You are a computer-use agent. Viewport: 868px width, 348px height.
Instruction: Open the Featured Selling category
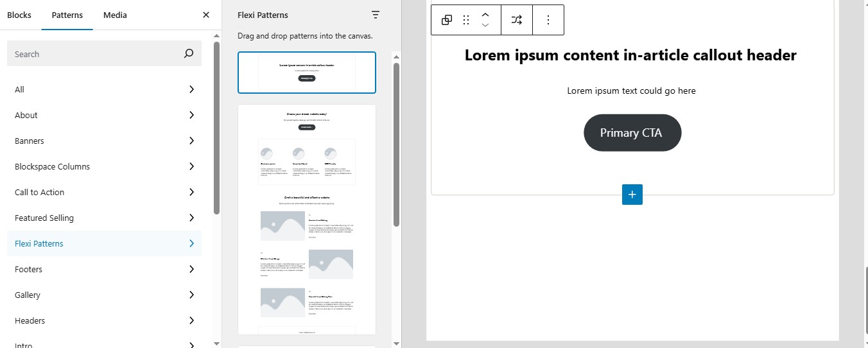pyautogui.click(x=104, y=218)
